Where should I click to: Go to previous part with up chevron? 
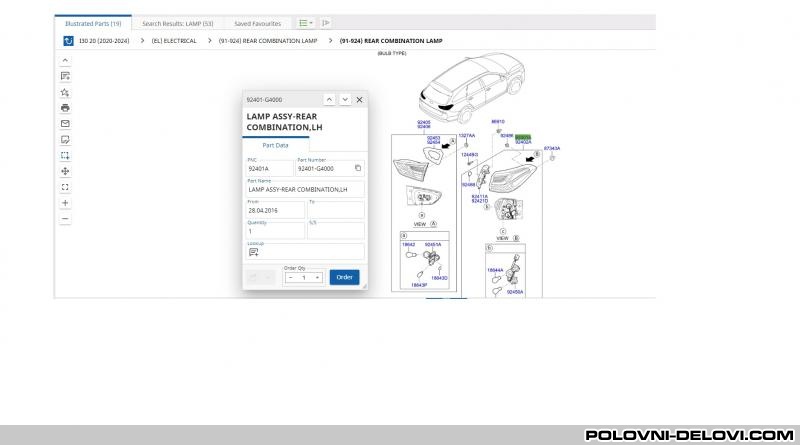(329, 100)
